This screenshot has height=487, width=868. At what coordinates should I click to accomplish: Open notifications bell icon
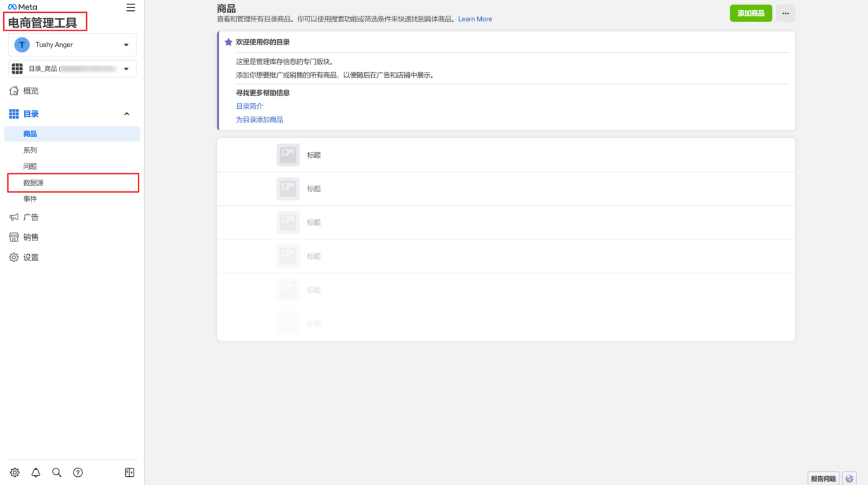36,473
